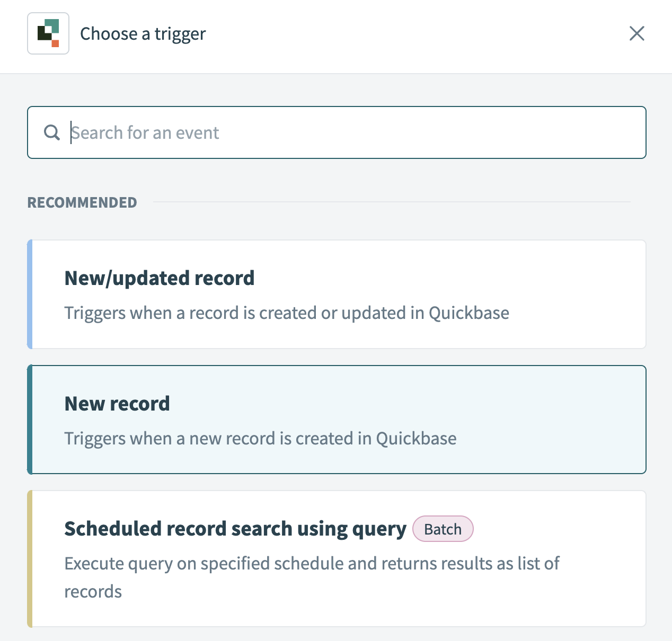The width and height of the screenshot is (672, 641).
Task: Click the bold New record title
Action: pyautogui.click(x=117, y=404)
